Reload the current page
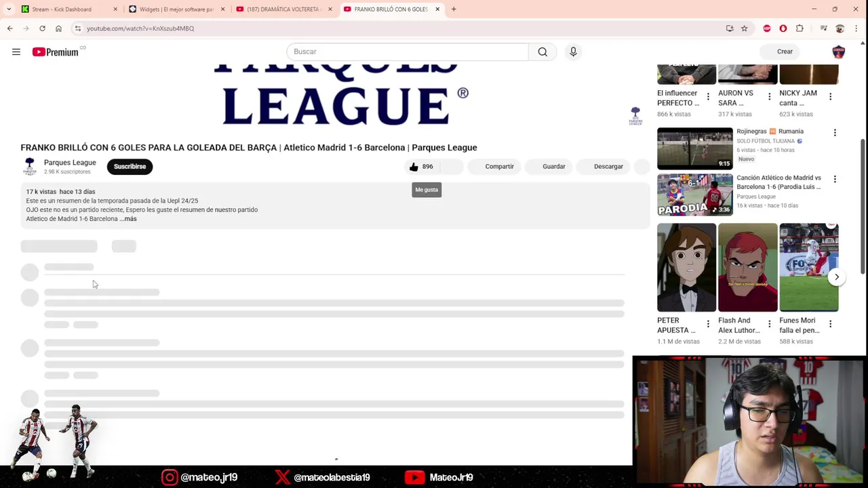The width and height of the screenshot is (868, 488). pyautogui.click(x=42, y=28)
